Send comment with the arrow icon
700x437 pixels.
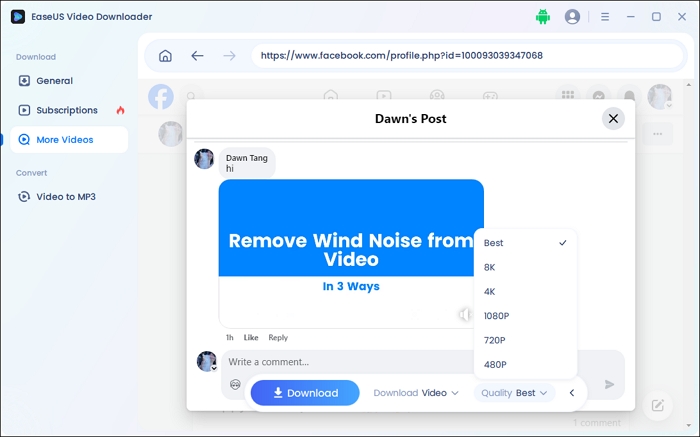click(x=609, y=384)
